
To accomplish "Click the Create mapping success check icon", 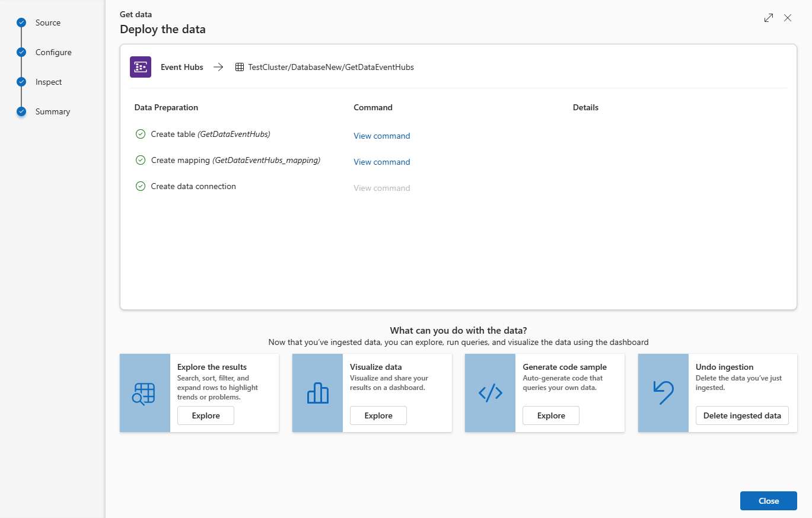I will 141,160.
